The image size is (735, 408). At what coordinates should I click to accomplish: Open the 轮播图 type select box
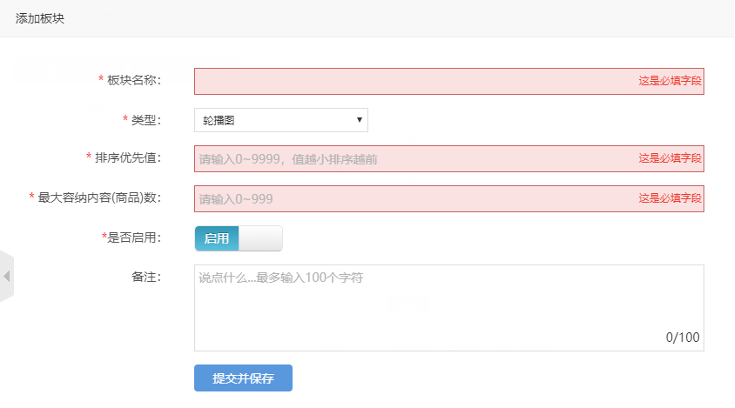click(x=281, y=120)
